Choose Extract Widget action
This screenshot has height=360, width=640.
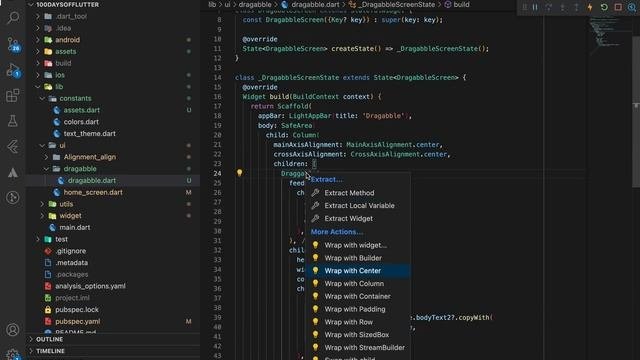point(349,219)
